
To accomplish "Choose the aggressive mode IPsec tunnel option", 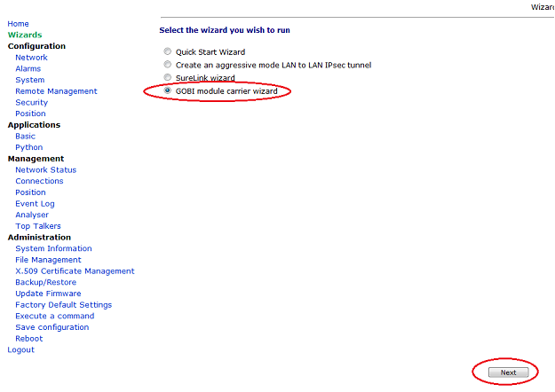I will click(x=168, y=65).
